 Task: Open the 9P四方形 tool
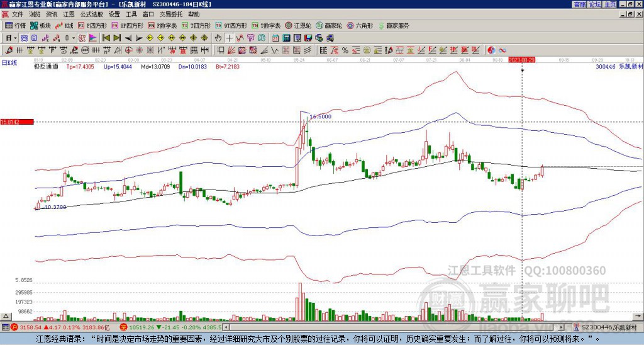pyautogui.click(x=127, y=25)
